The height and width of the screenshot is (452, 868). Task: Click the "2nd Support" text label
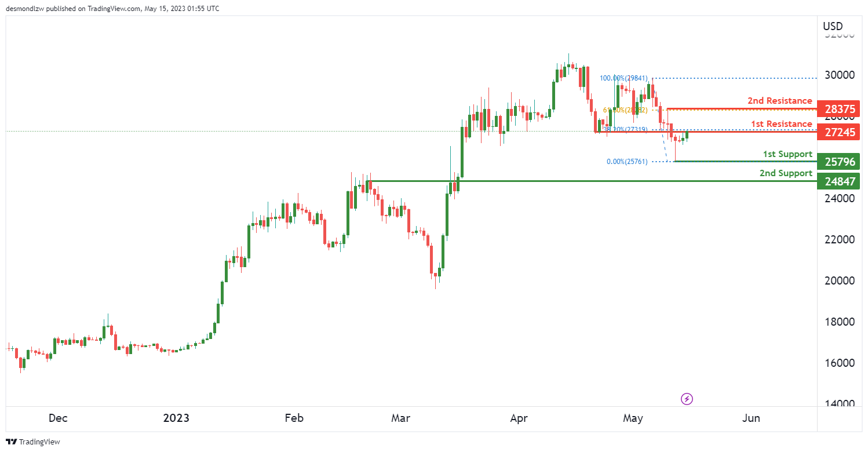click(786, 173)
